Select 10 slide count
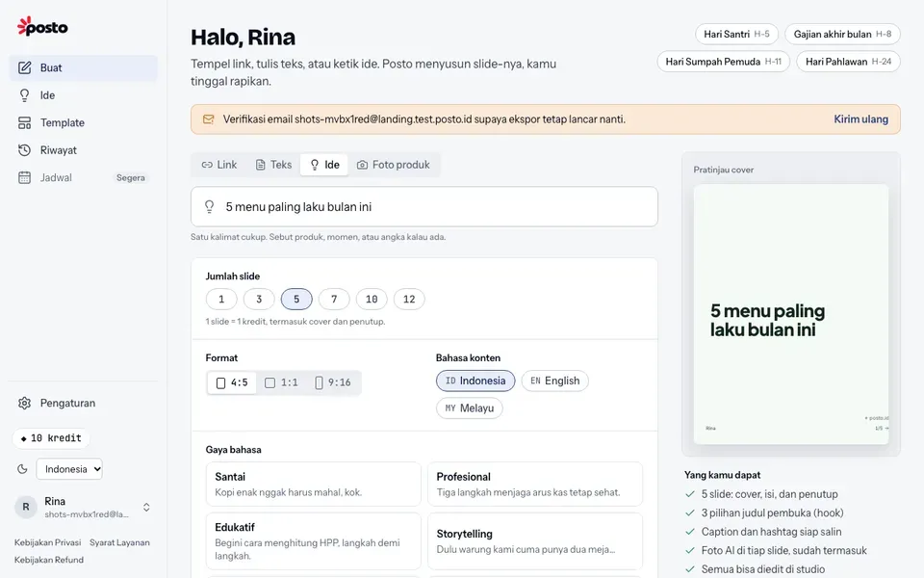This screenshot has height=578, width=924. (x=372, y=299)
